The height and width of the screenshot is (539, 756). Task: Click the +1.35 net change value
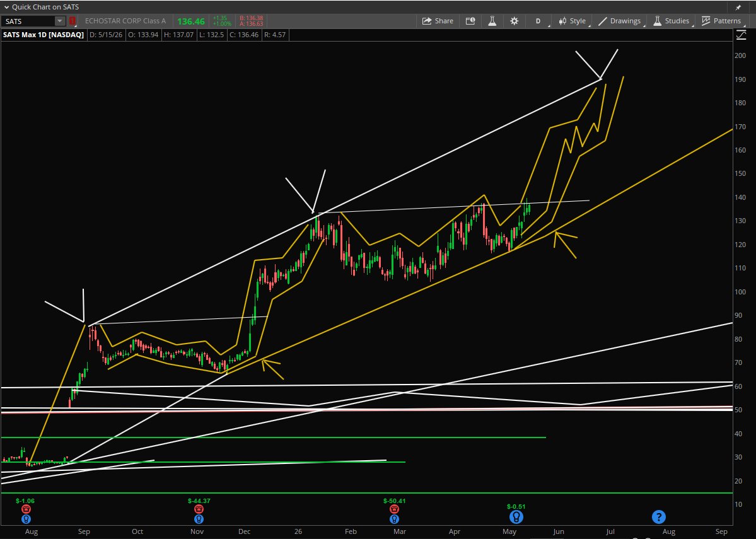(x=220, y=18)
